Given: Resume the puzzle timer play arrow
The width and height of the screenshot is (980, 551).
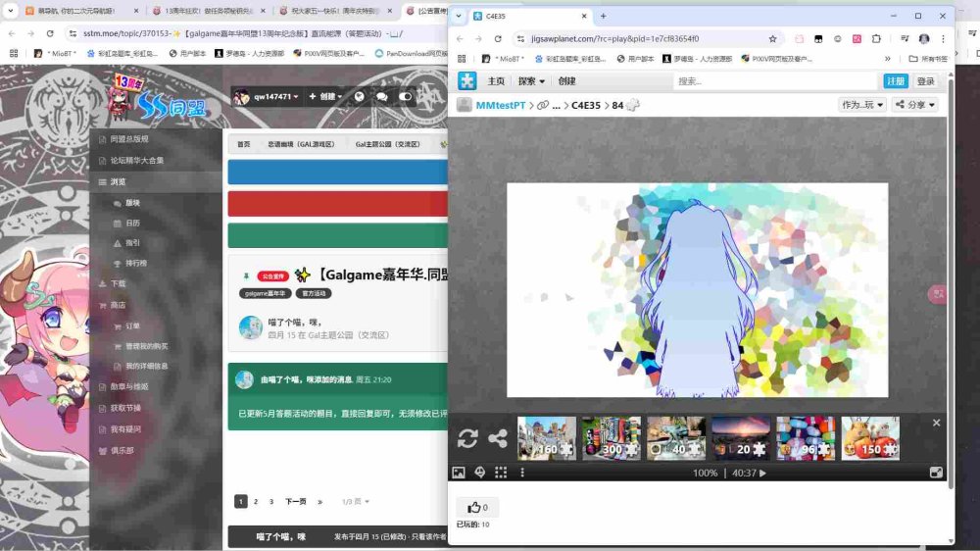Looking at the screenshot, I should coord(762,474).
